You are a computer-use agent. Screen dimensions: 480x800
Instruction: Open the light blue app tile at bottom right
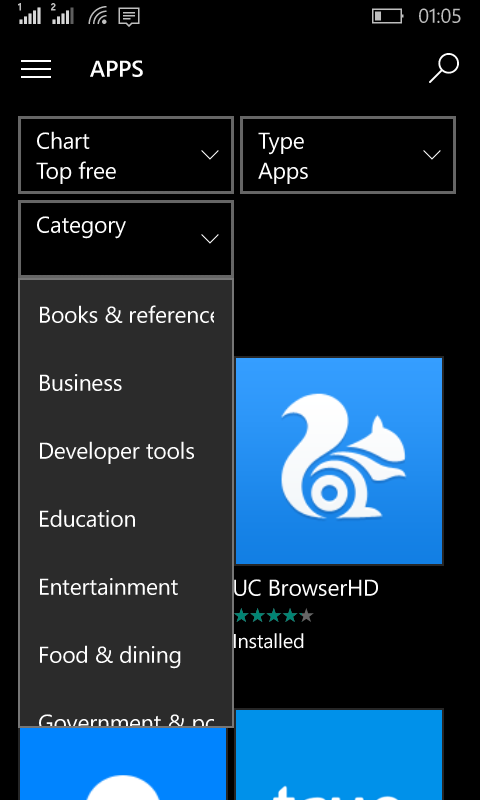pos(339,755)
